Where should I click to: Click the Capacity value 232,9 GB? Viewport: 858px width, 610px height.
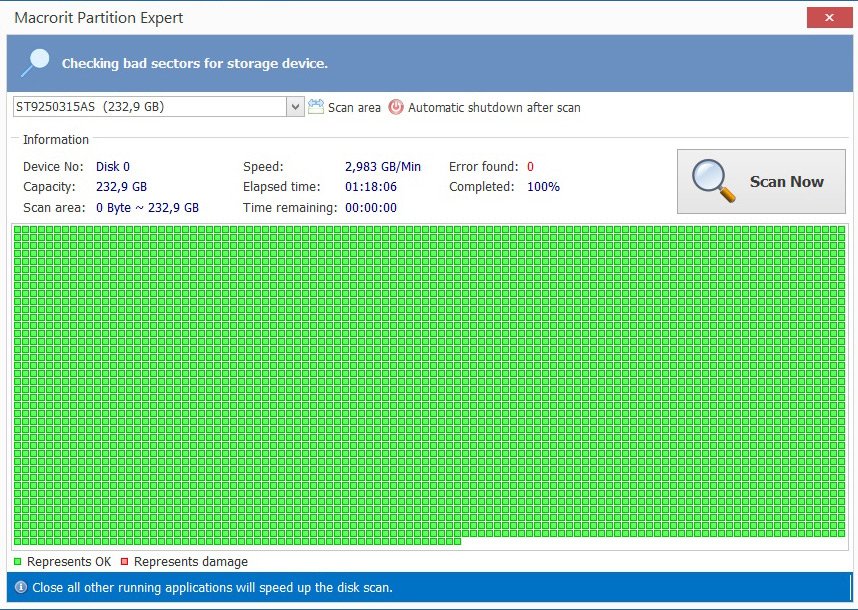click(121, 187)
